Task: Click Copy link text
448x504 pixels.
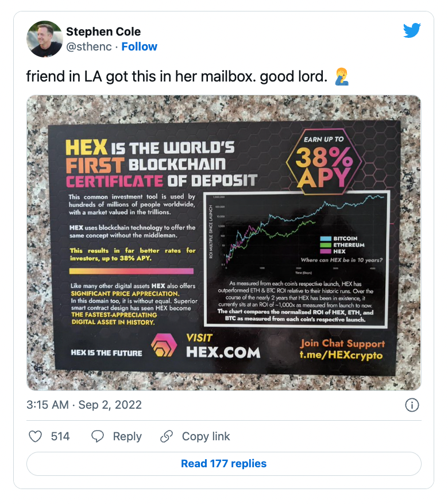Action: pos(206,436)
